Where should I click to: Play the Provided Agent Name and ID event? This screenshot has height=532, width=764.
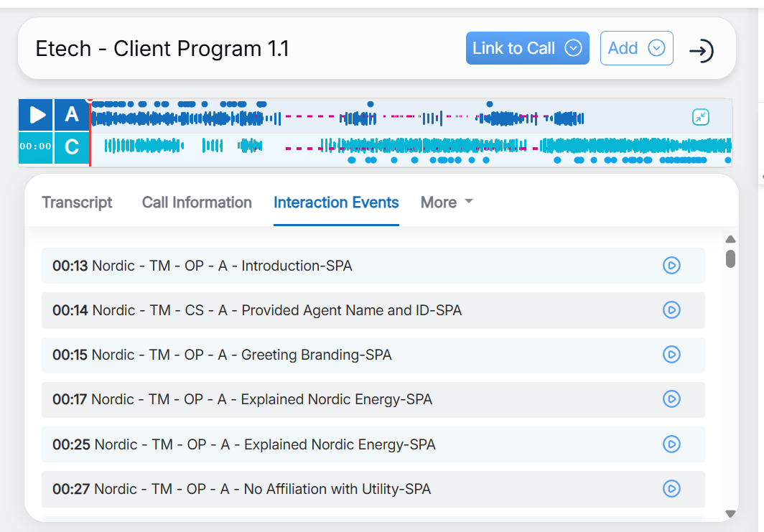671,310
